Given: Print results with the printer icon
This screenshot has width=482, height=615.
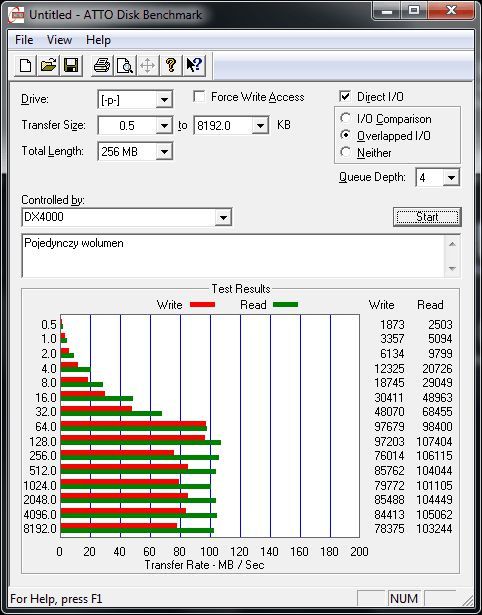Looking at the screenshot, I should pos(102,65).
